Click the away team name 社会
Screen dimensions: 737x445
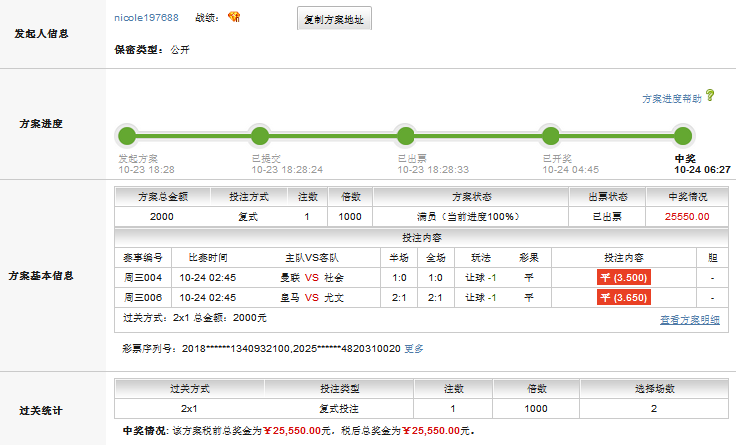pos(334,277)
